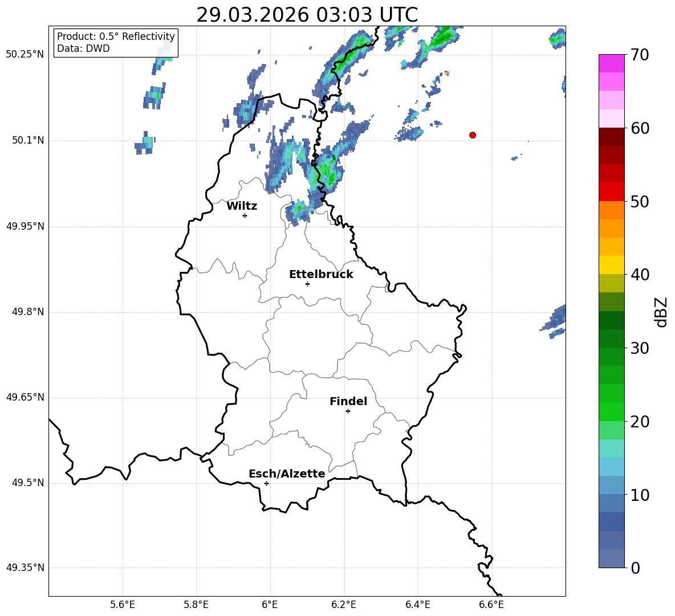The image size is (675, 616).
Task: Click the Findel city label
Action: coord(348,401)
